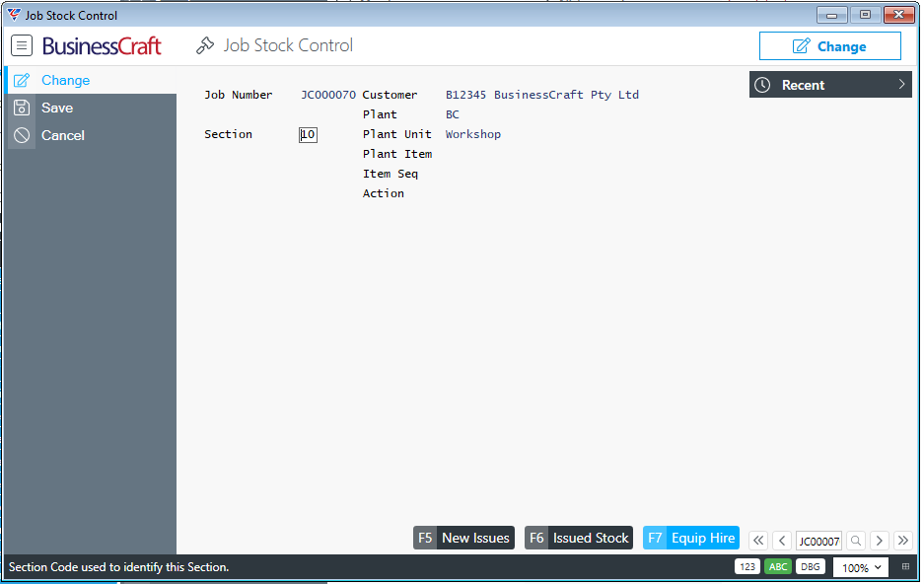Toggle the DBG debug indicator
Screen dimensions: 924x584
(810, 567)
